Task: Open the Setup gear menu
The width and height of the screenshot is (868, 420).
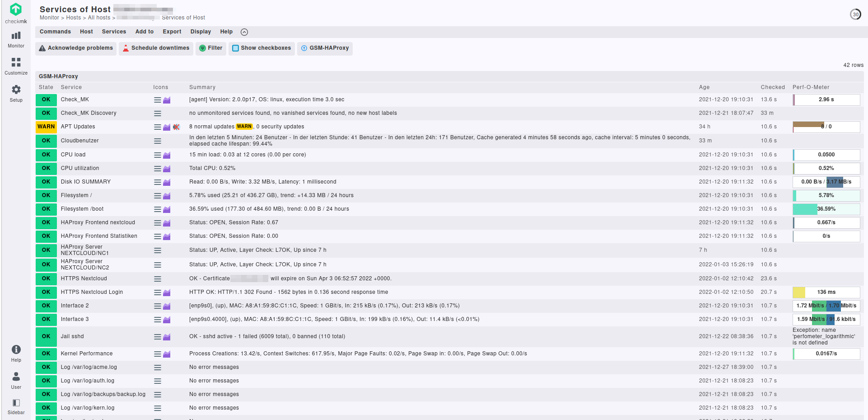Action: coord(16,94)
